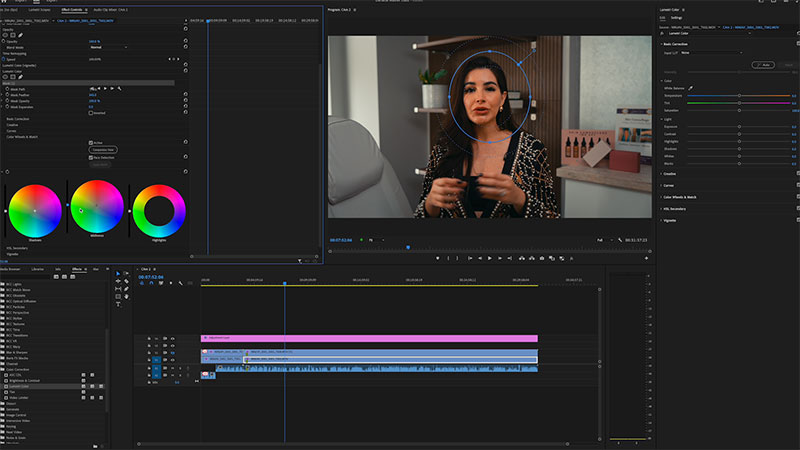The width and height of the screenshot is (800, 450).
Task: Toggle snap magnet in timeline
Action: (x=151, y=283)
